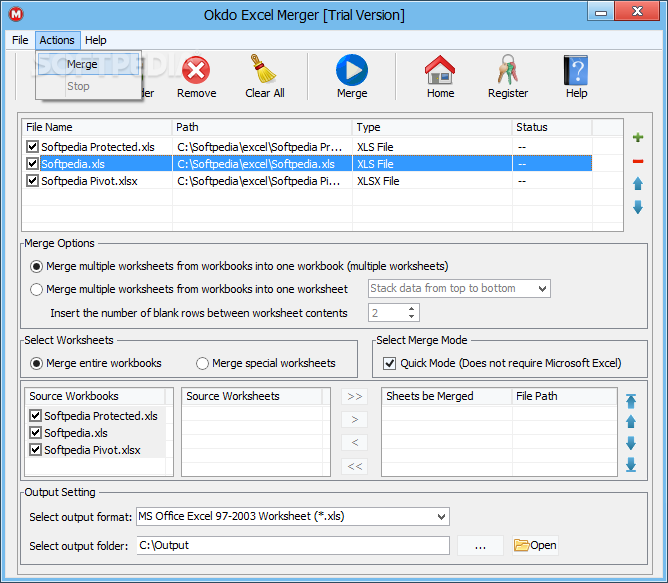Open the Actions menu
The height and width of the screenshot is (583, 668).
coord(57,40)
